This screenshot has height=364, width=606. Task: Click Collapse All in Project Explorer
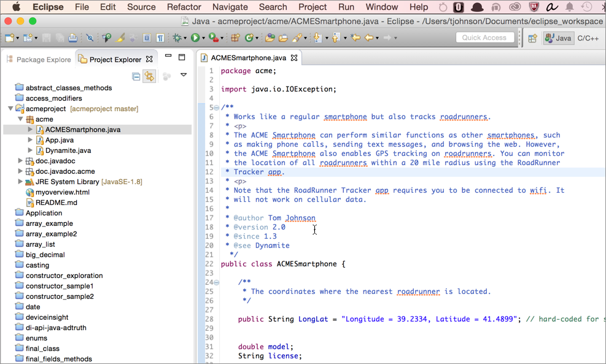point(136,77)
